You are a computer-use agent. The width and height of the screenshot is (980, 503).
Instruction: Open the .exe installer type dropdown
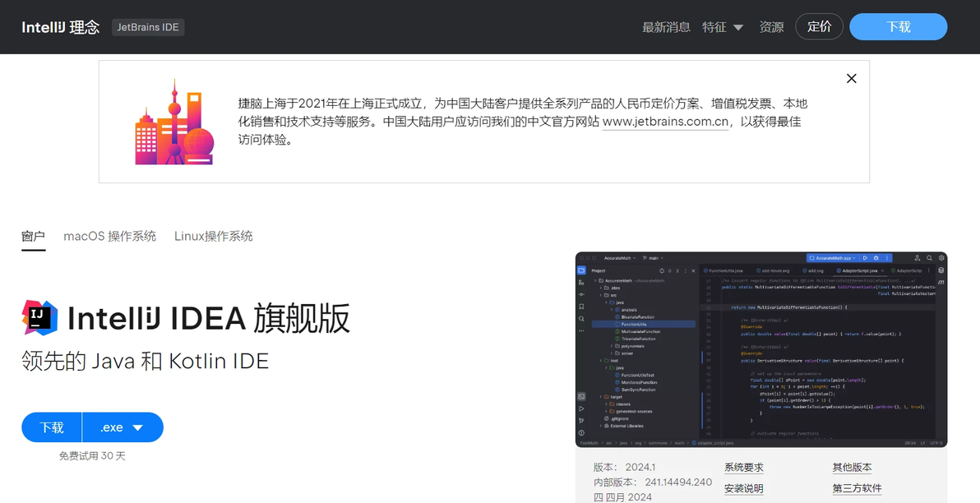point(122,427)
